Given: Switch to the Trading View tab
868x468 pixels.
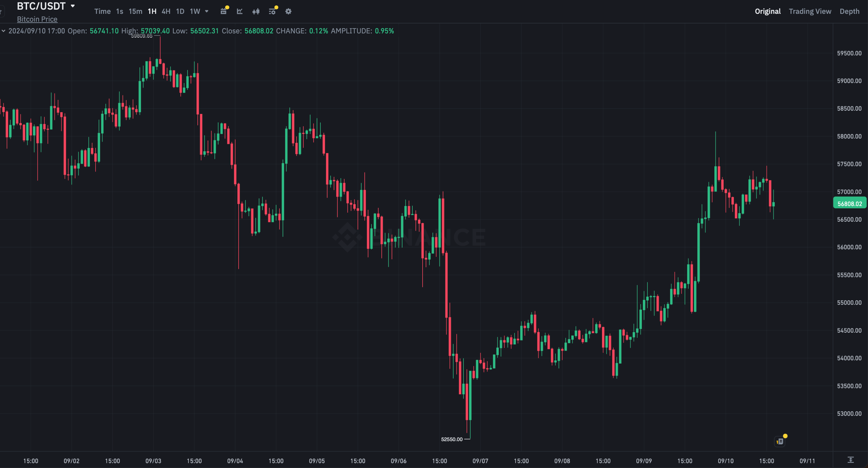Looking at the screenshot, I should [x=810, y=11].
